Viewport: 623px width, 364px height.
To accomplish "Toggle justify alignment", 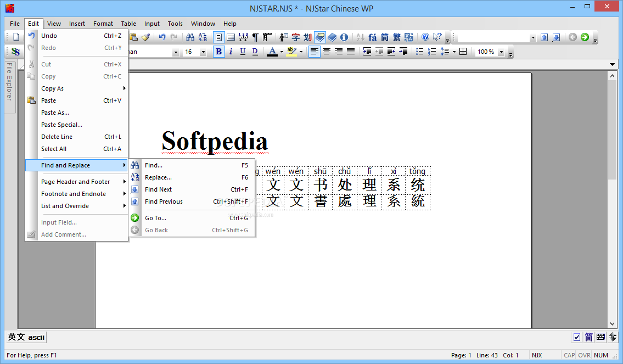I will coord(350,52).
